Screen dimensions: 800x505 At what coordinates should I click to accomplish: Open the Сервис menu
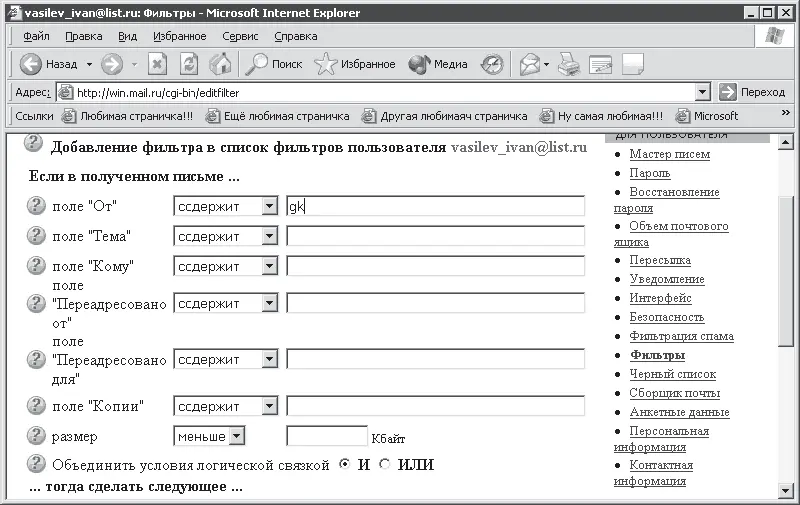click(x=240, y=36)
